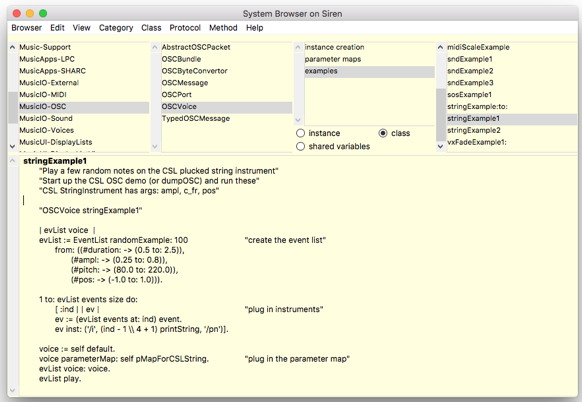Viewport: 582px width, 402px height.
Task: Select sndExample2 method
Action: point(512,71)
